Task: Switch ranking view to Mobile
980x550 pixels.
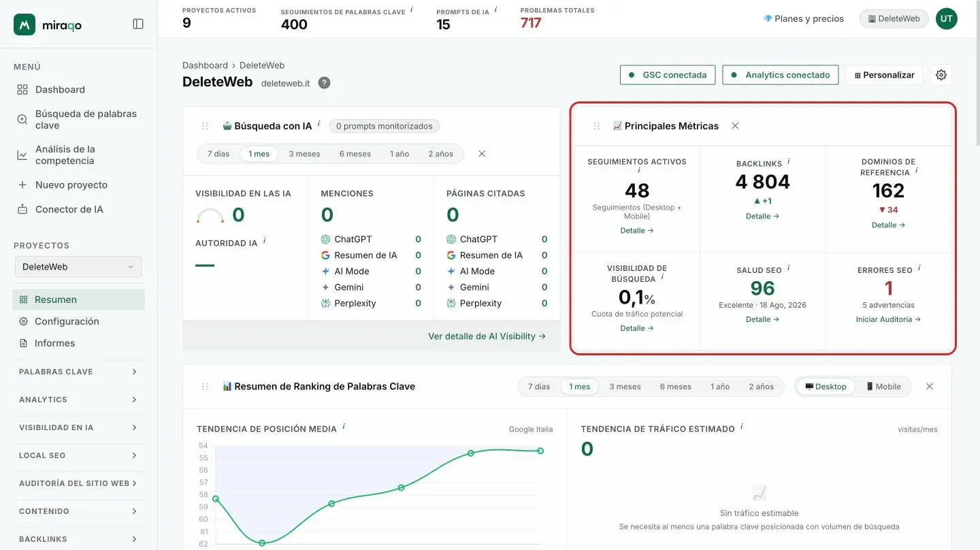Action: (x=883, y=387)
